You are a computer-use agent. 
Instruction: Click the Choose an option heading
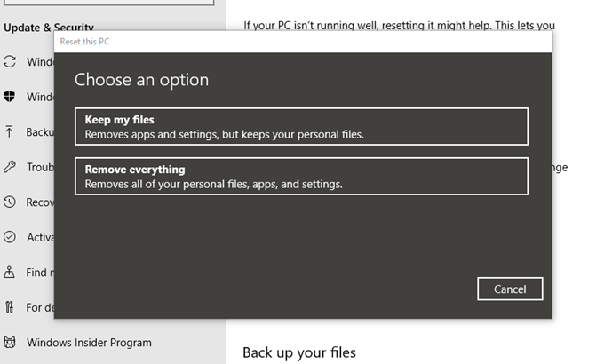pyautogui.click(x=141, y=80)
